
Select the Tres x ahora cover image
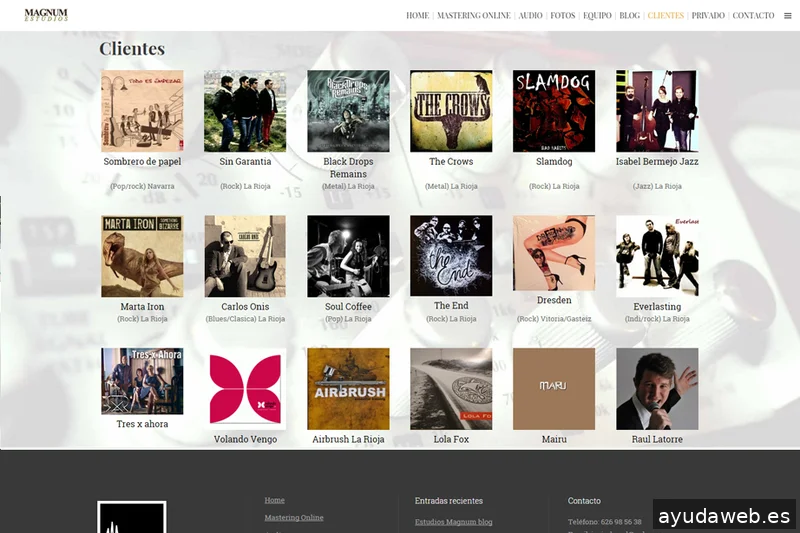142,381
